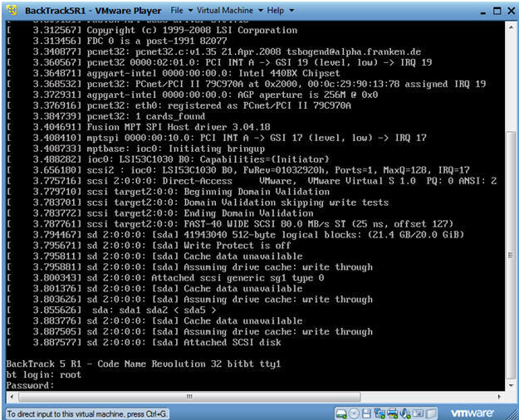Viewport: 519px width, 420px height.
Task: Click the horizontal scrollbar left arrow
Action: coord(12,396)
